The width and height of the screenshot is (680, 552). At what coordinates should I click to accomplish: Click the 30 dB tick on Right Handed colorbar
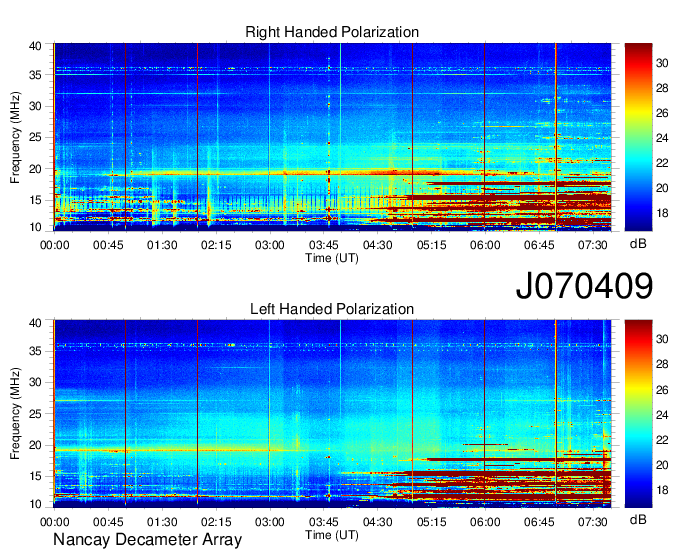662,63
